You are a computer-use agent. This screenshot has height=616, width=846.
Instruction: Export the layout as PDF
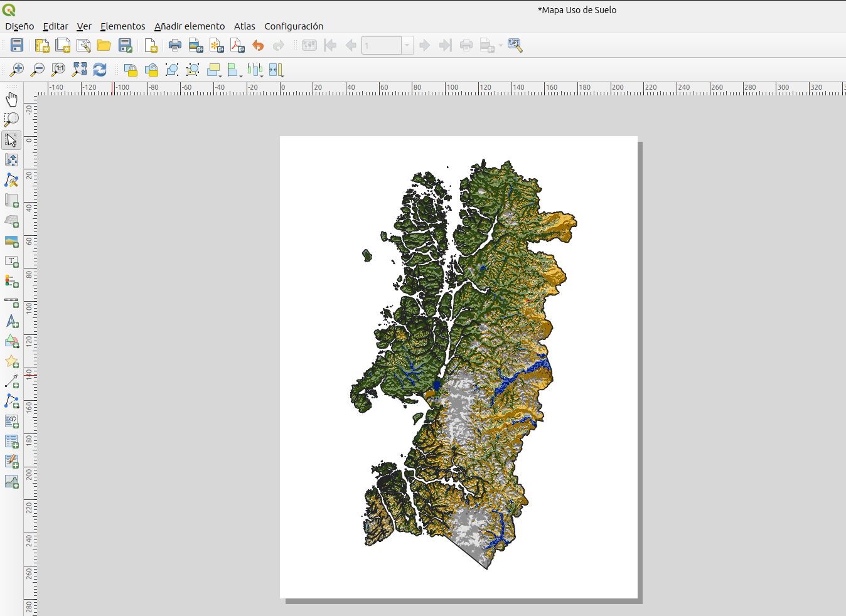click(x=237, y=45)
